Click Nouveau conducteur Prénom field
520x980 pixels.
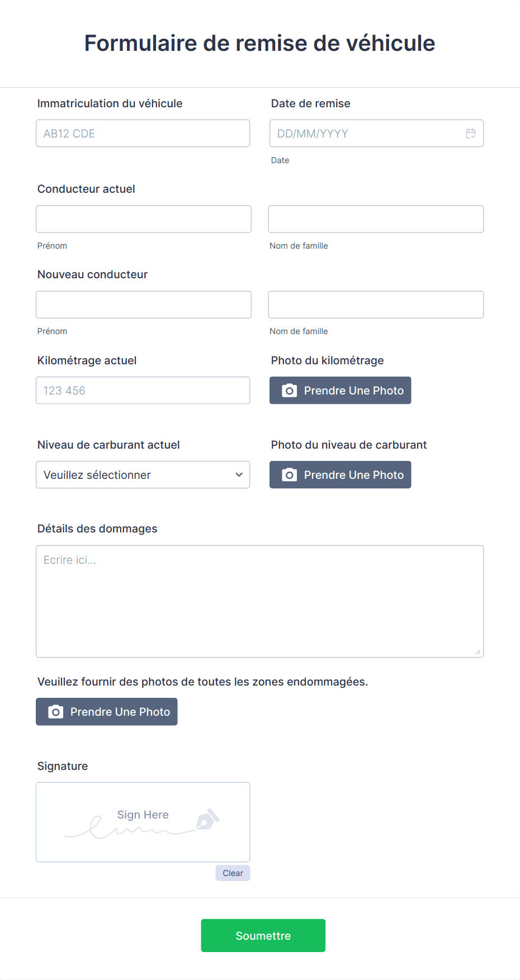pos(144,305)
